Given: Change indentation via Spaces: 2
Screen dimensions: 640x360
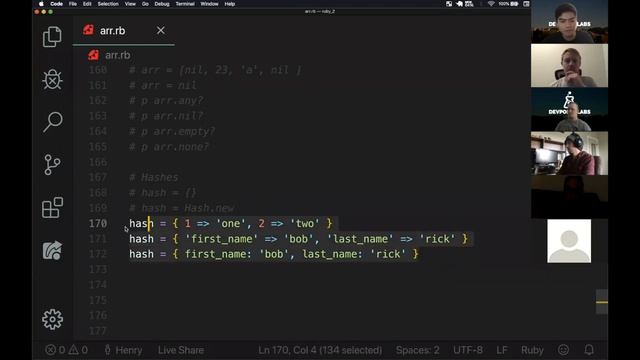Looking at the screenshot, I should [x=418, y=350].
